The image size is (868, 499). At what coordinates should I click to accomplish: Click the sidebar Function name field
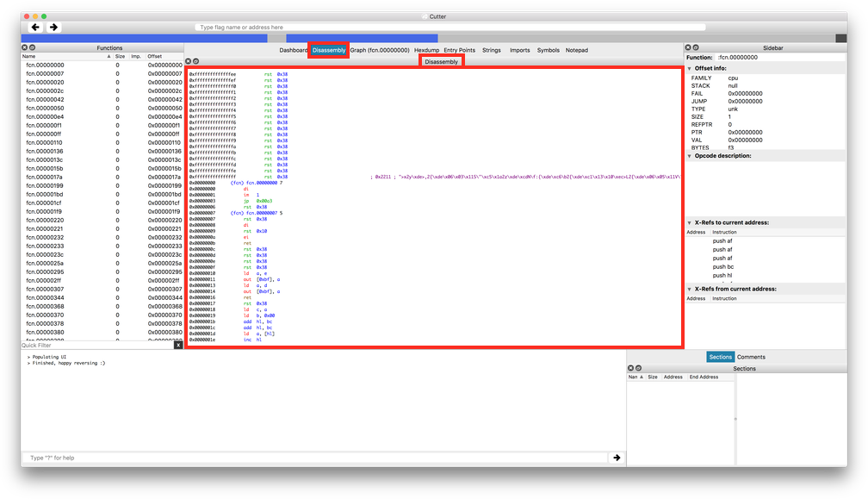point(780,57)
